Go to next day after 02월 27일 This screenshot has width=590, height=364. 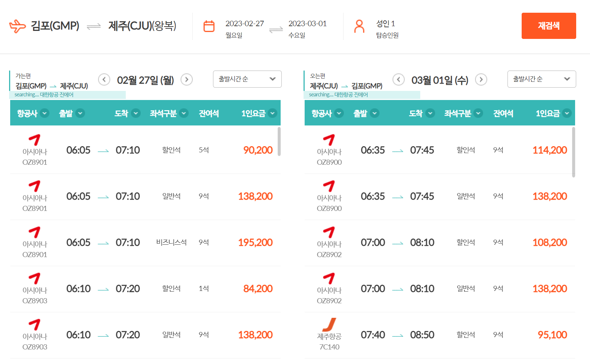tap(186, 79)
